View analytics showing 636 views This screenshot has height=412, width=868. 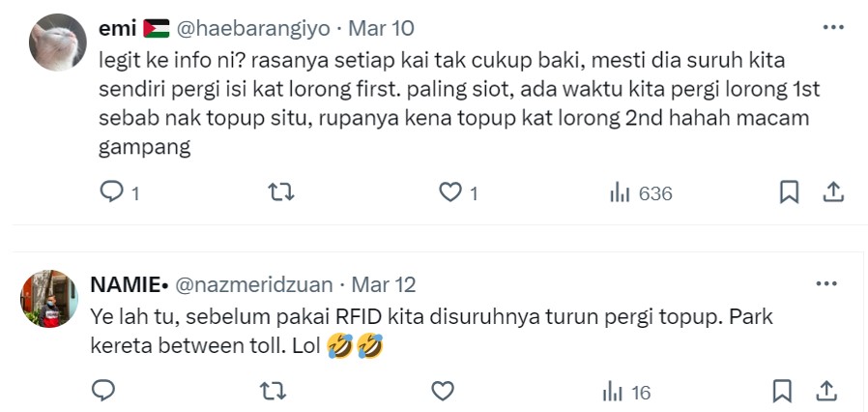pos(641,193)
